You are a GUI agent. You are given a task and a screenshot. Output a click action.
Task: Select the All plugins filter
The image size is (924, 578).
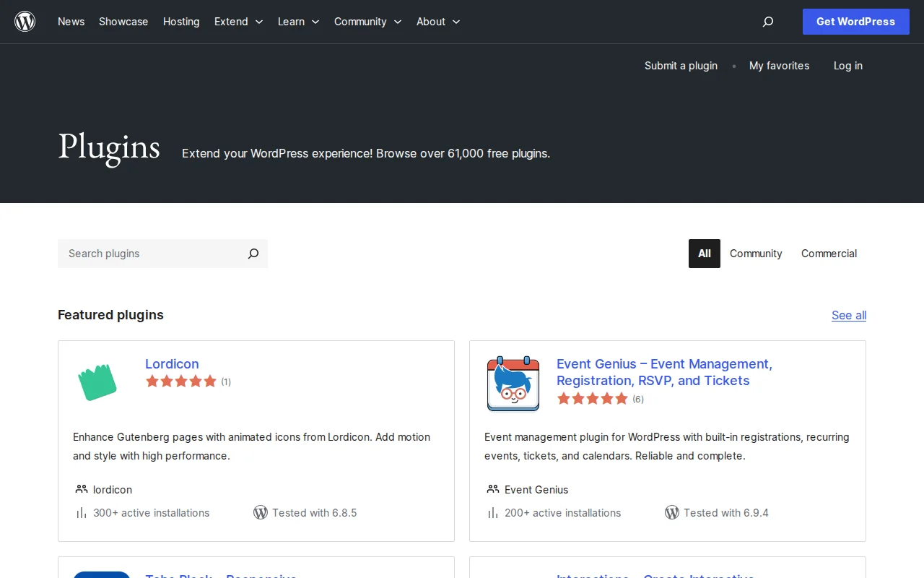(x=704, y=254)
